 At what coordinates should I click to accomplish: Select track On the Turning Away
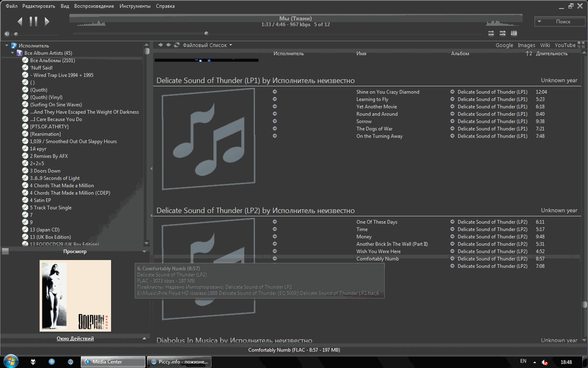tap(379, 136)
